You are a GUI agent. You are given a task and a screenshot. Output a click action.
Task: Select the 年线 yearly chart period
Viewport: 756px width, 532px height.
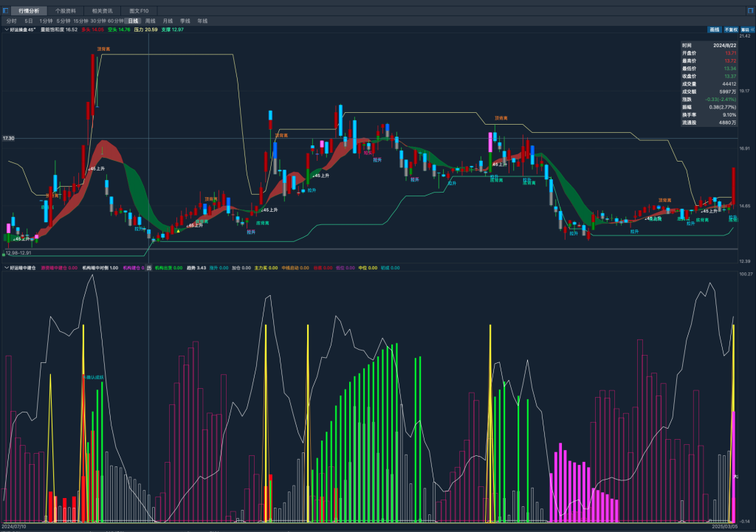pos(202,21)
